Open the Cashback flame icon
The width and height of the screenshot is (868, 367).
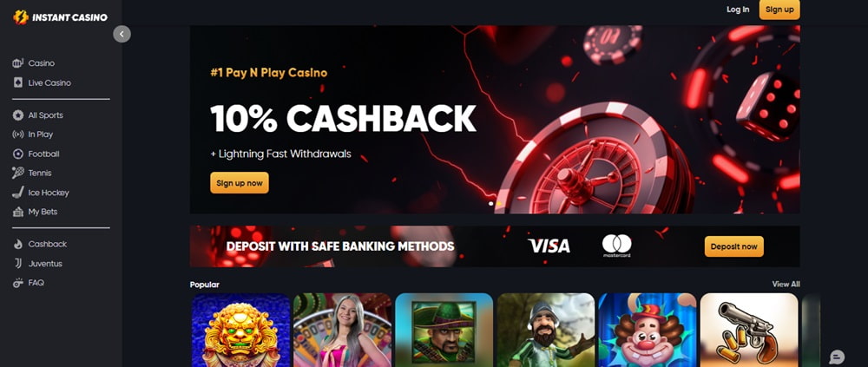pos(17,244)
